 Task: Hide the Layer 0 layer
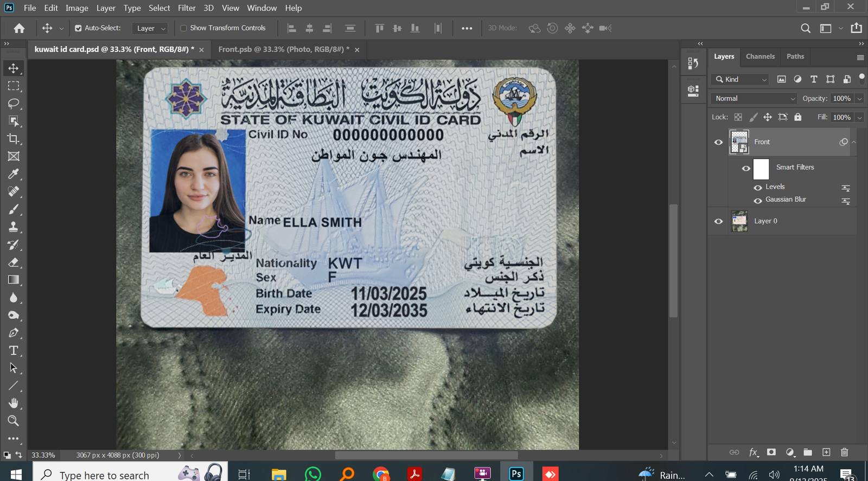tap(718, 221)
